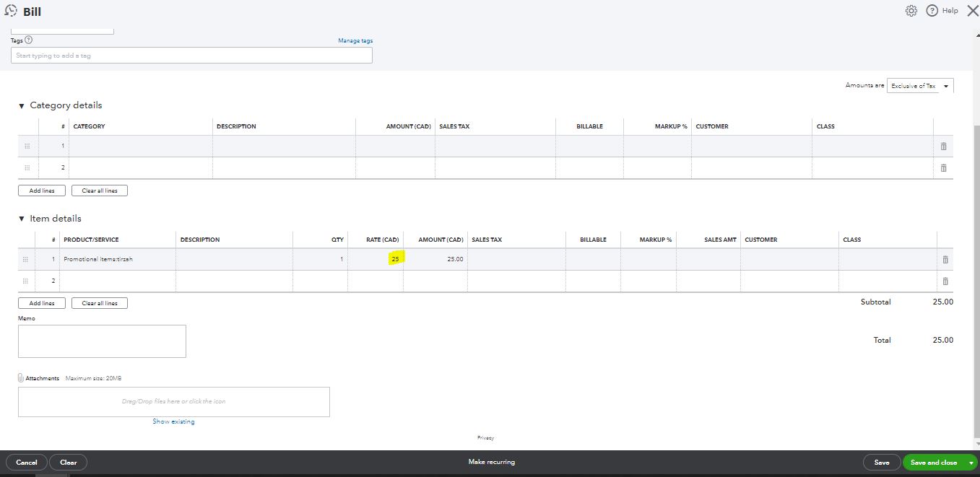Screen dimensions: 980x477
Task: Delete item line 1 trash icon
Action: [945, 260]
